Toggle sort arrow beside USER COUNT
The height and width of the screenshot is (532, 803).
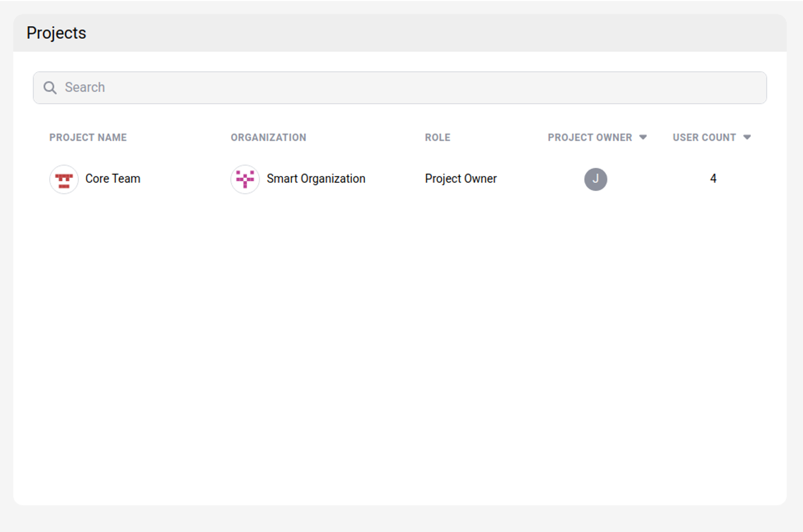pos(747,137)
